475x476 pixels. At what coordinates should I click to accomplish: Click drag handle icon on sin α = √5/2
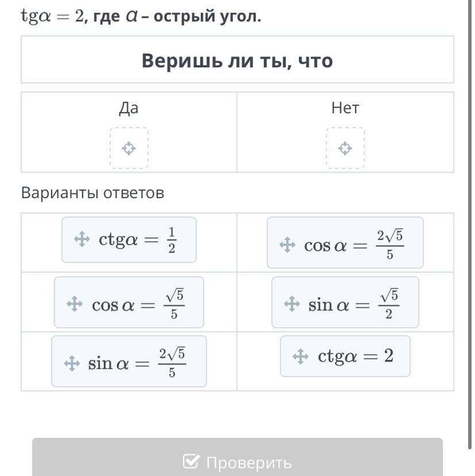point(292,303)
